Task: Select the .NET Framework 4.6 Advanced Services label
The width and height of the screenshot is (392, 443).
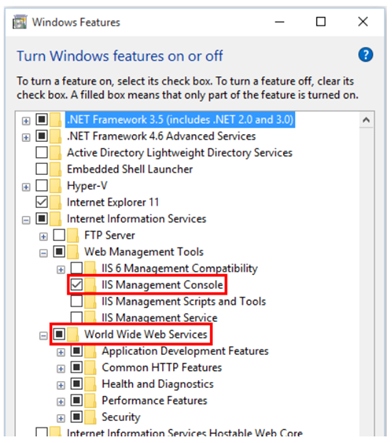Action: (x=161, y=136)
